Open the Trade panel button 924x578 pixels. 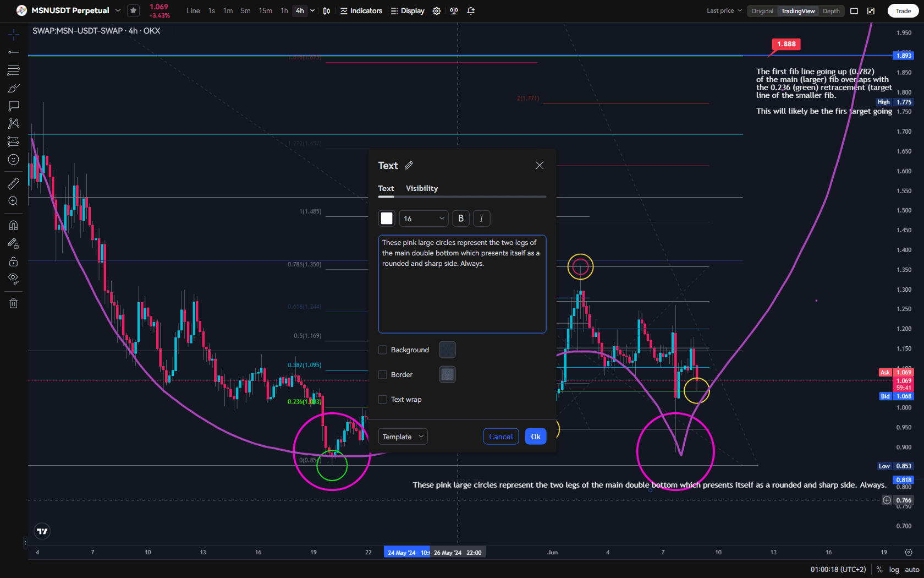click(903, 11)
